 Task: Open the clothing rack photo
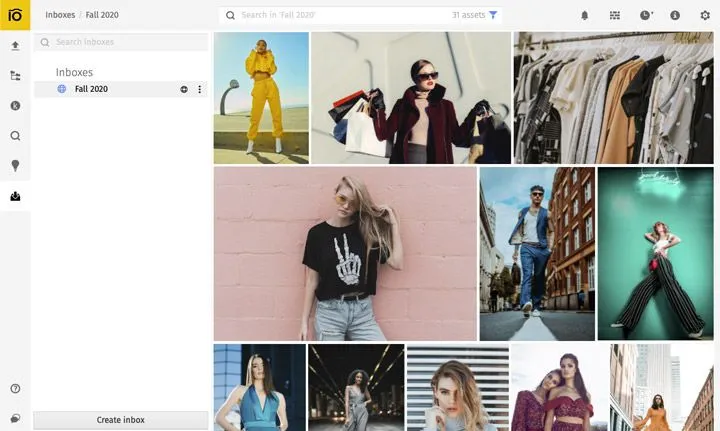(613, 98)
